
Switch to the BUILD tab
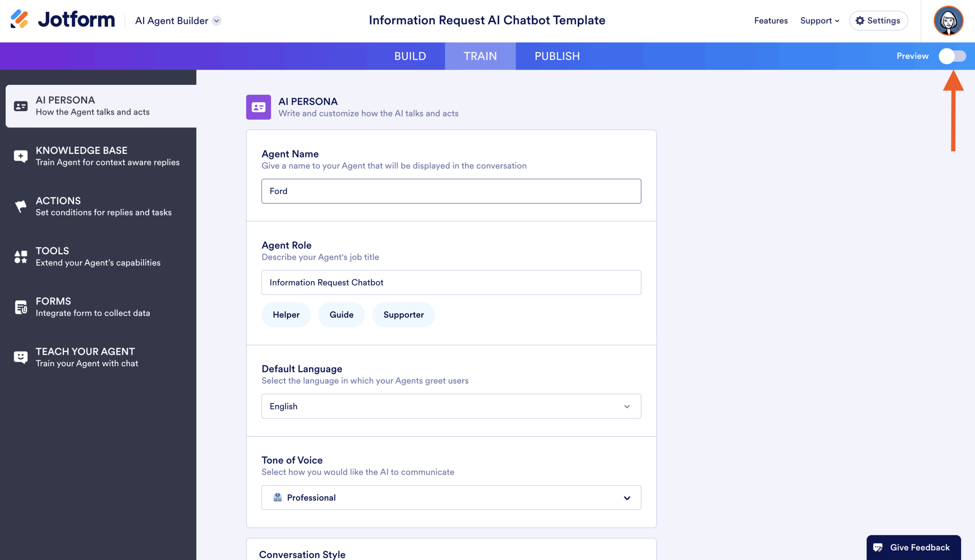(410, 56)
